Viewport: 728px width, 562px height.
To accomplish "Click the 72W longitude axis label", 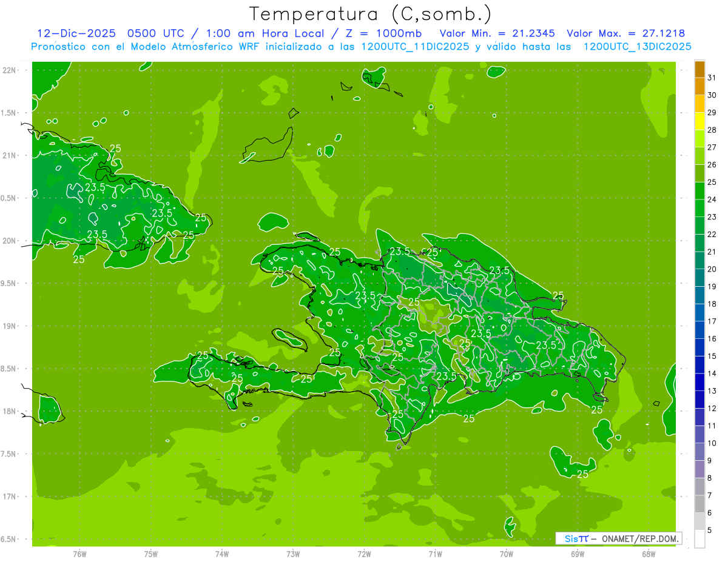I will tap(364, 554).
